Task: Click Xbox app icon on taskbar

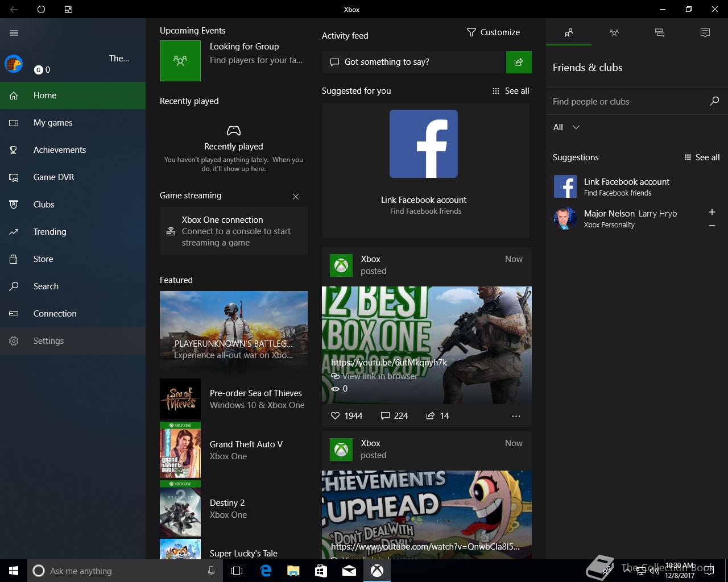Action: (377, 571)
